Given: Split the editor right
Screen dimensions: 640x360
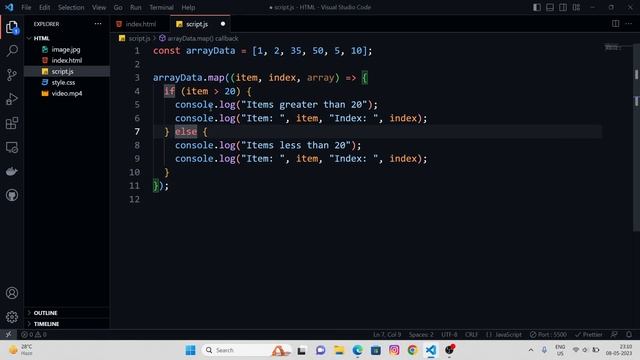Looking at the screenshot, I should (x=616, y=24).
